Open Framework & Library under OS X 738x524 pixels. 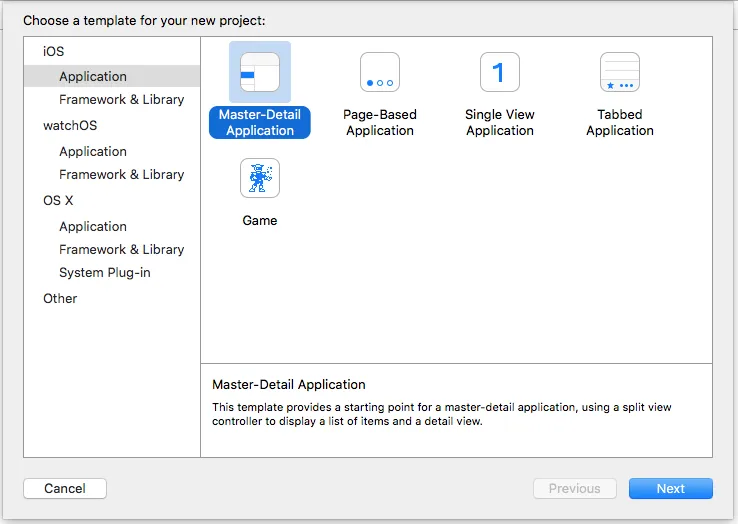tap(121, 250)
